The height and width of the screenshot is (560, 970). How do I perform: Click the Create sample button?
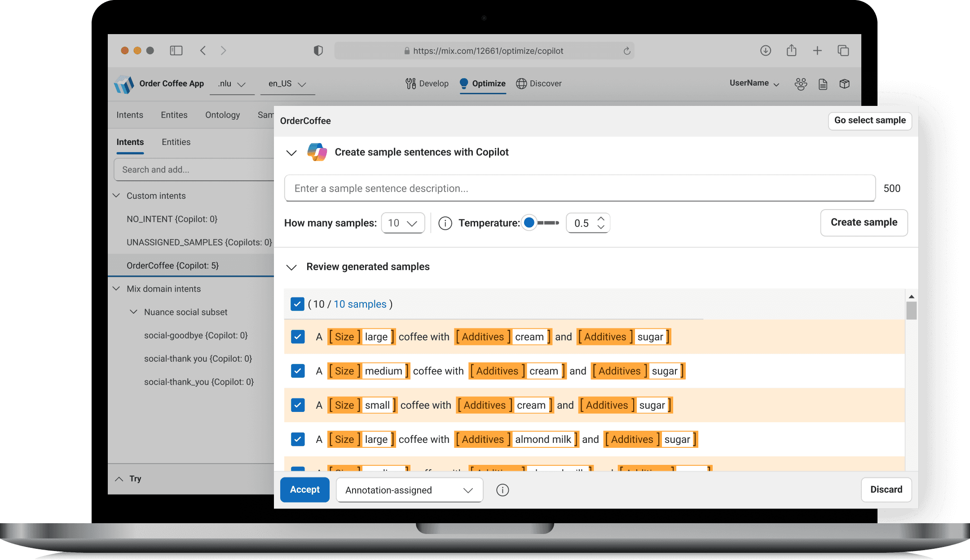click(x=864, y=223)
